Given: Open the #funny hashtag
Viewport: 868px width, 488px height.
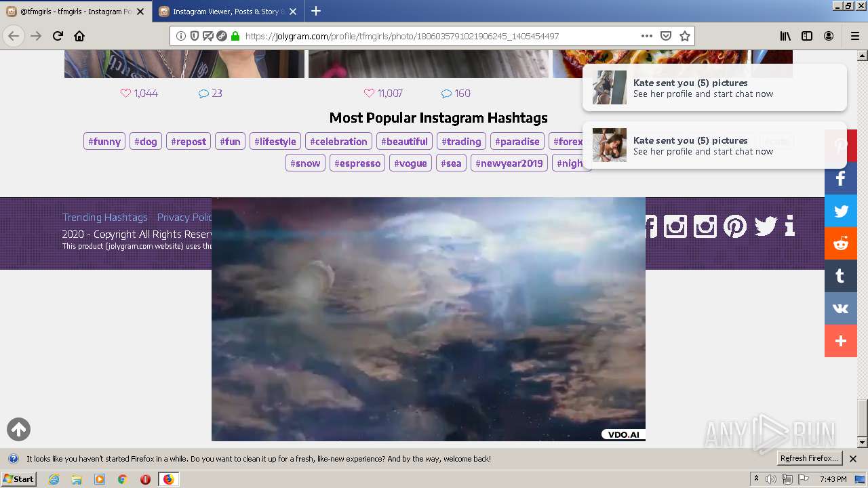Looking at the screenshot, I should click(x=104, y=142).
